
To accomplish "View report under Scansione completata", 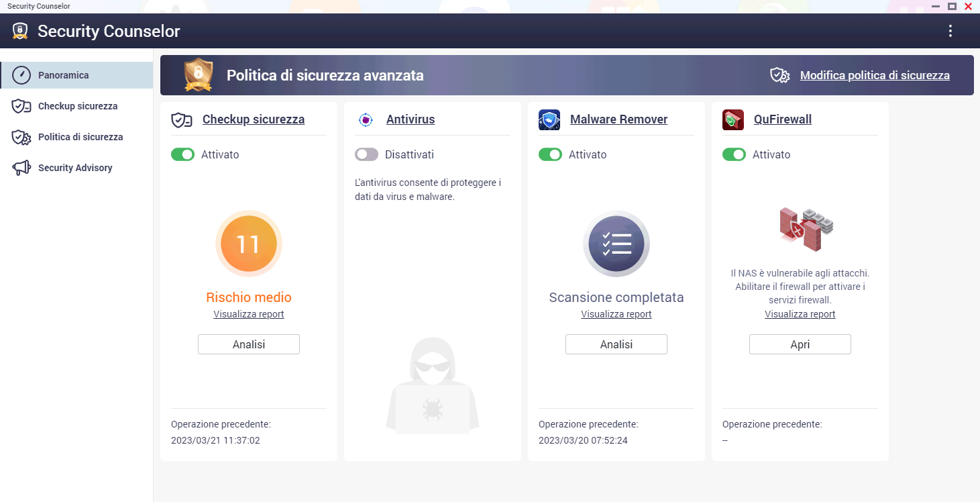I will [616, 314].
